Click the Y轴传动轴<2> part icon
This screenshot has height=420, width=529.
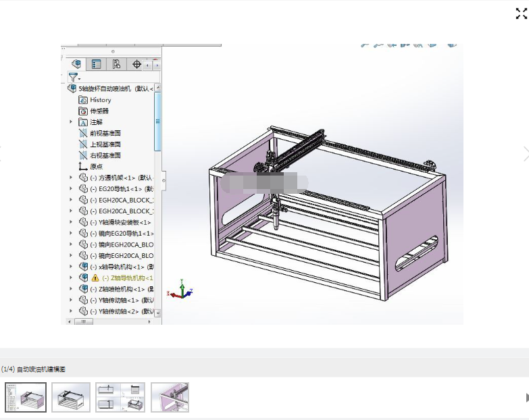[83, 311]
